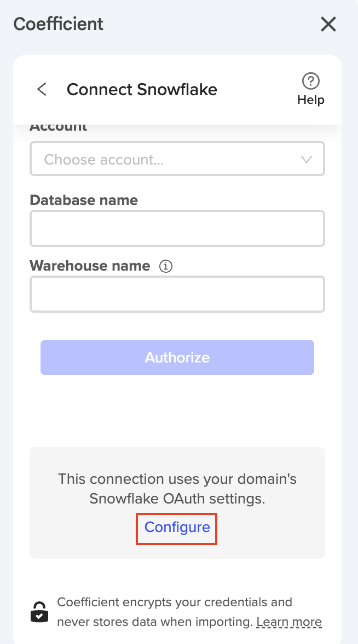Click info icon beside Warehouse name

[165, 266]
